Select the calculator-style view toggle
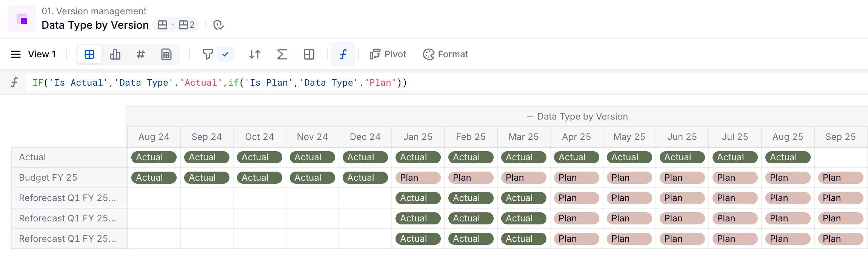868x261 pixels. point(166,54)
